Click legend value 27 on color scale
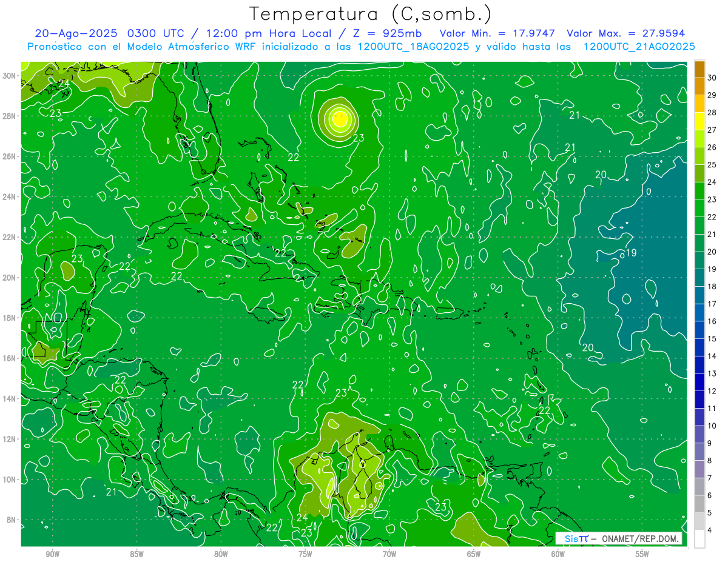The image size is (728, 562). (712, 130)
